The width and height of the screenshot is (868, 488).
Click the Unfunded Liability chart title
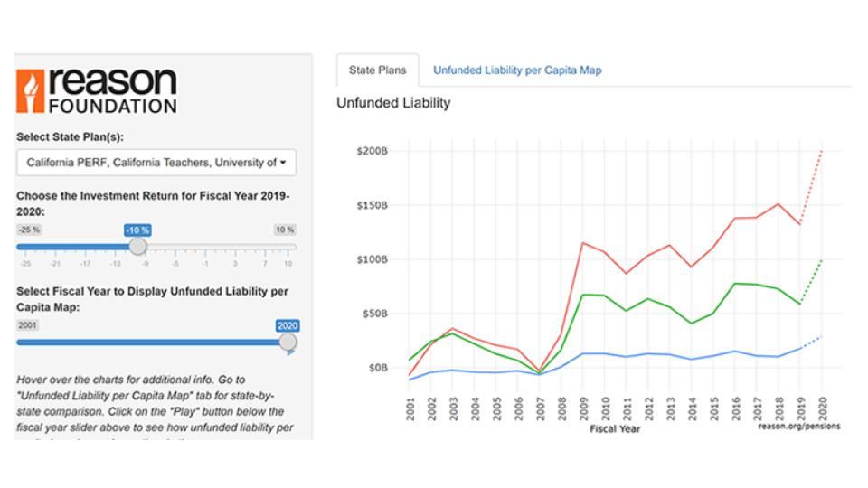pos(392,103)
